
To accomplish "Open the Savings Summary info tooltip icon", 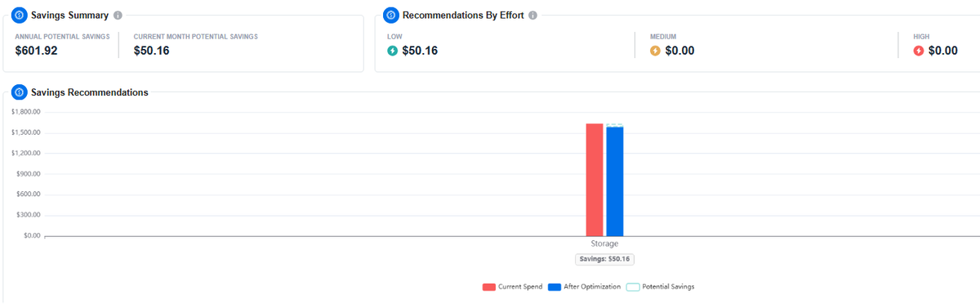I will pyautogui.click(x=118, y=16).
